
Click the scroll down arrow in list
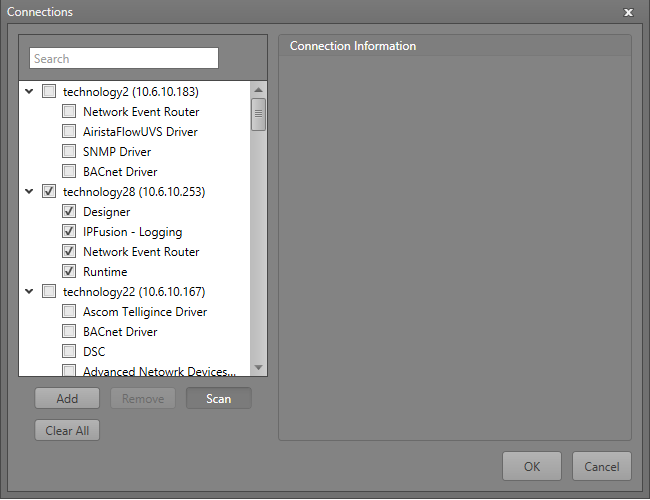click(258, 368)
